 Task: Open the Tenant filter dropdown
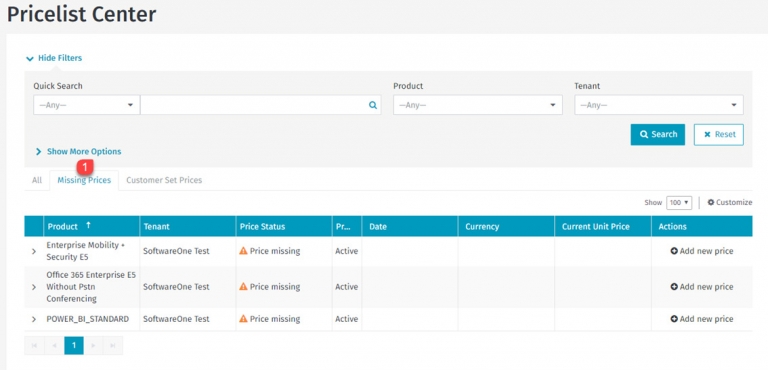(659, 105)
